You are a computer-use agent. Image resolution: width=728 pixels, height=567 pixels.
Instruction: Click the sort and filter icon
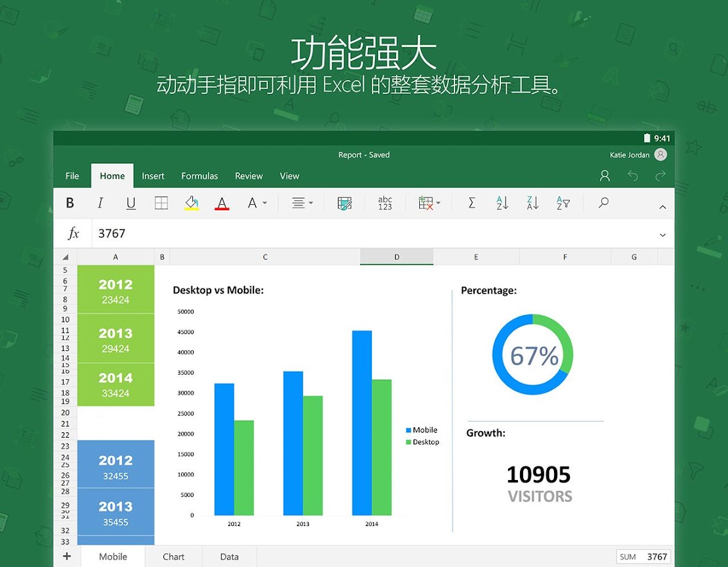coord(563,202)
